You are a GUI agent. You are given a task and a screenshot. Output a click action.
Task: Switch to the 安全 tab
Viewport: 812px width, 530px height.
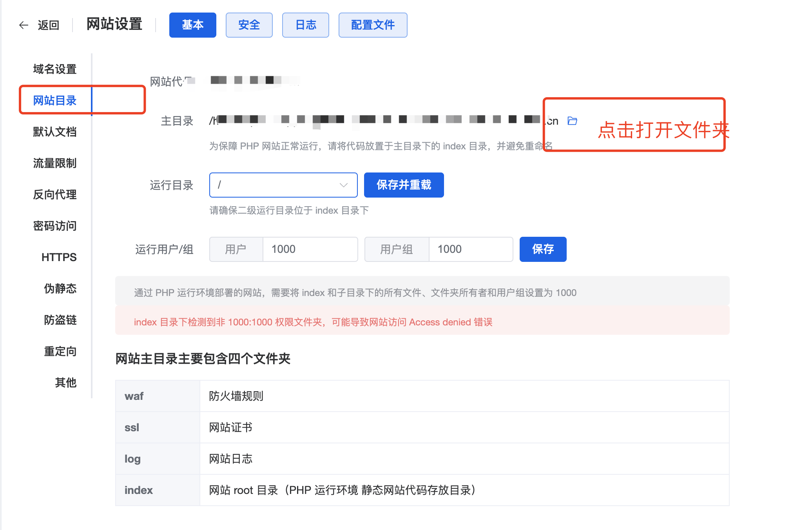[249, 25]
